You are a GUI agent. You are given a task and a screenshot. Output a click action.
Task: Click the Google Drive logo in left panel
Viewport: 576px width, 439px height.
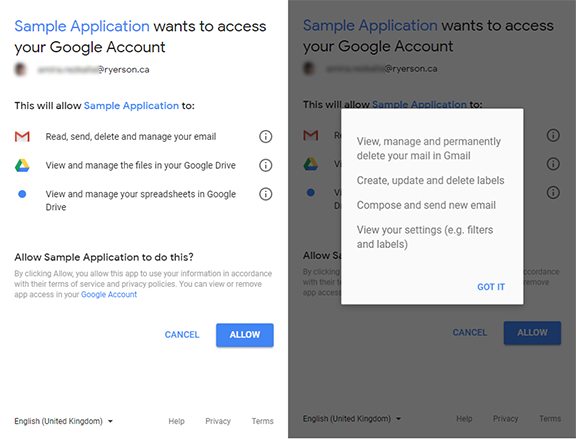point(22,165)
